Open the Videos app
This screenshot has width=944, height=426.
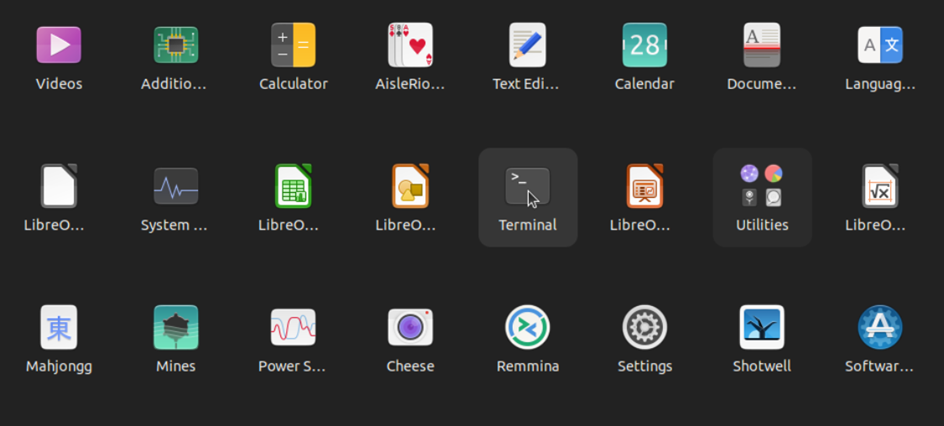[x=58, y=45]
